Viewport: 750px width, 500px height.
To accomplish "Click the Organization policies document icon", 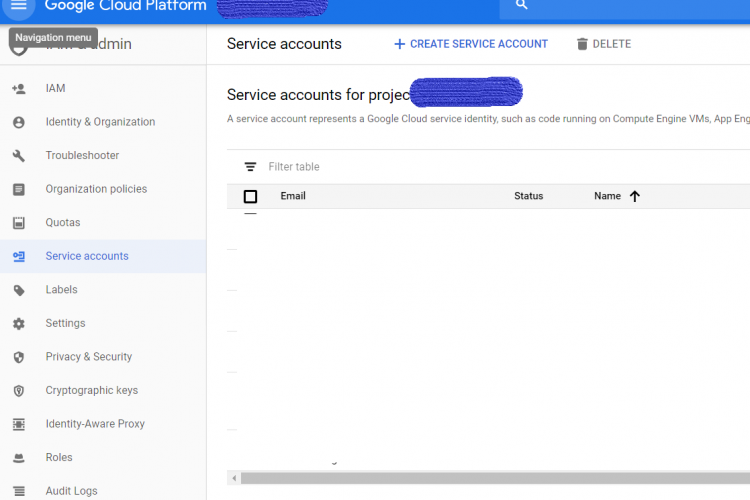I will 19,189.
